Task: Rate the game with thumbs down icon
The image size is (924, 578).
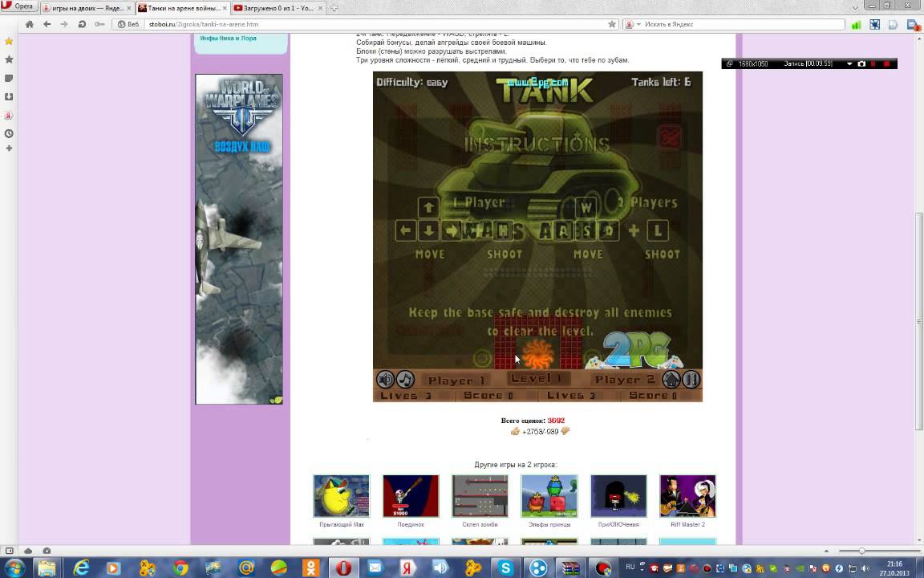Action: (565, 432)
